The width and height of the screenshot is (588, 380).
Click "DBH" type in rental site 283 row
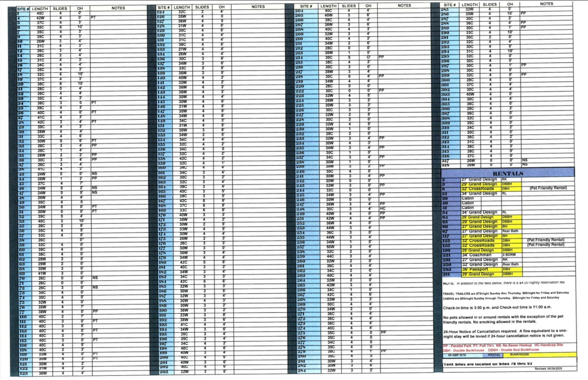tap(507, 269)
